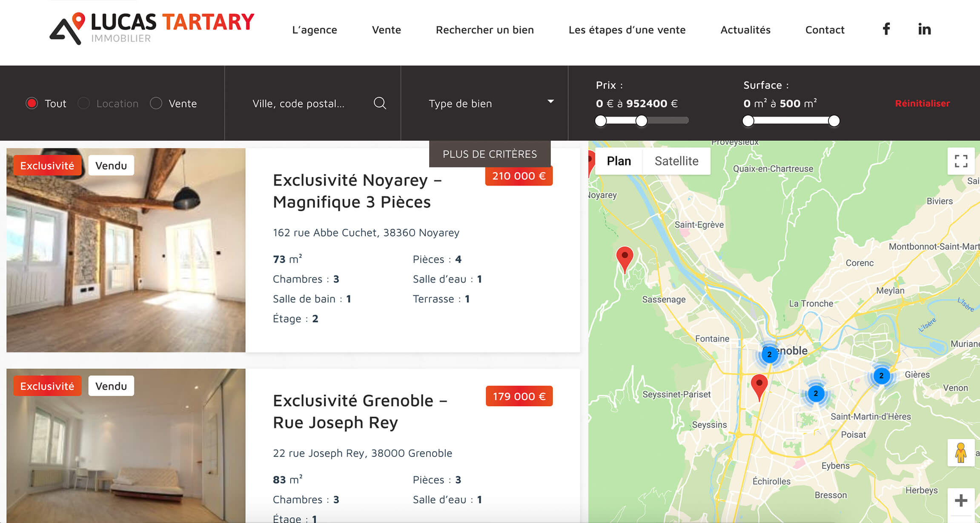This screenshot has width=980, height=523.
Task: Click the red map pin near Seyssinet-Pariset
Action: (759, 387)
